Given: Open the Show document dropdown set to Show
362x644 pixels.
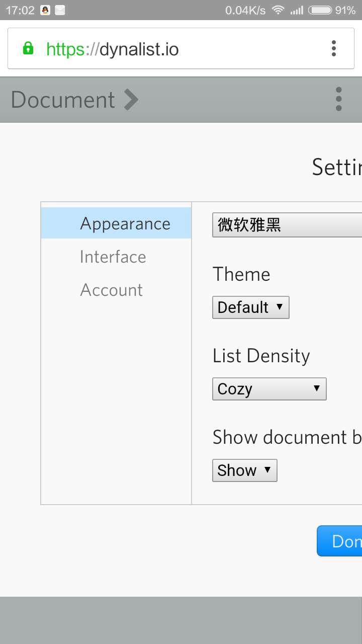Looking at the screenshot, I should click(x=244, y=470).
